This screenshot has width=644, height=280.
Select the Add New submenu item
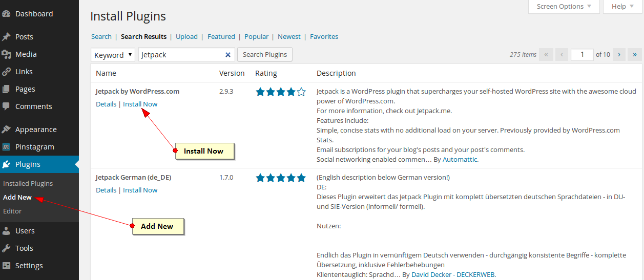(x=17, y=197)
